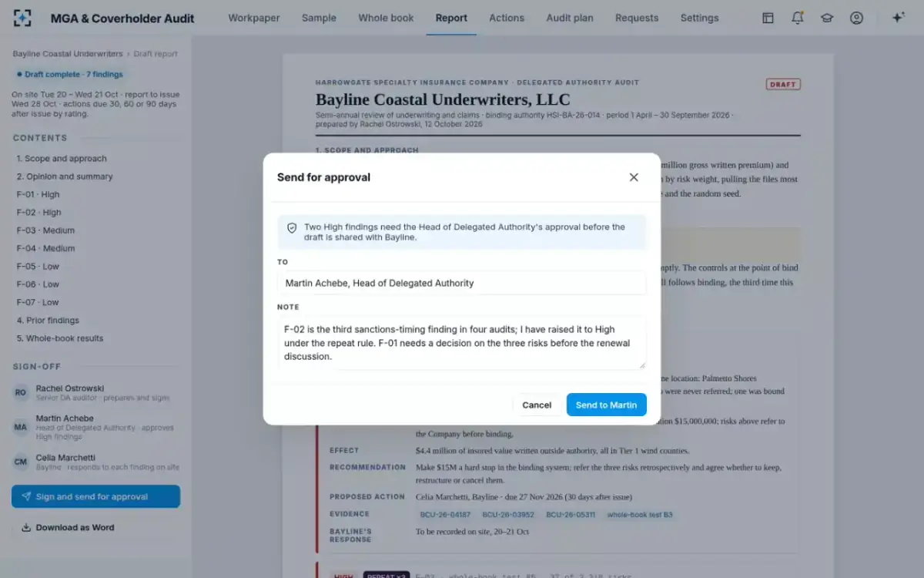Jump to 2. Opinion and summary
Image resolution: width=924 pixels, height=578 pixels.
click(65, 176)
